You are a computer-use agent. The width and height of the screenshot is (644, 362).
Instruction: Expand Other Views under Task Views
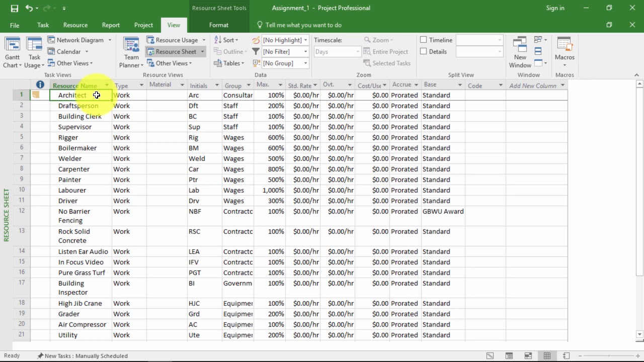pyautogui.click(x=70, y=63)
